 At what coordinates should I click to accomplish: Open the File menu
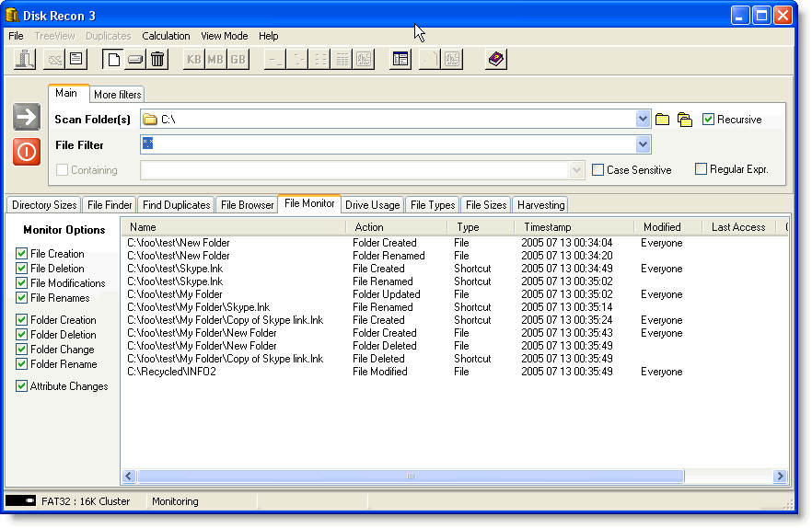(16, 36)
